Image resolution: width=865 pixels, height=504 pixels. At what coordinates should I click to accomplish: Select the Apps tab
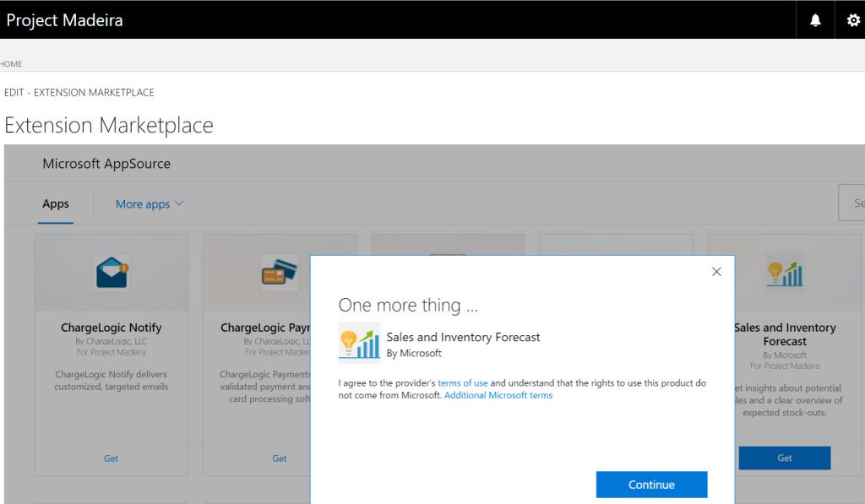(56, 203)
